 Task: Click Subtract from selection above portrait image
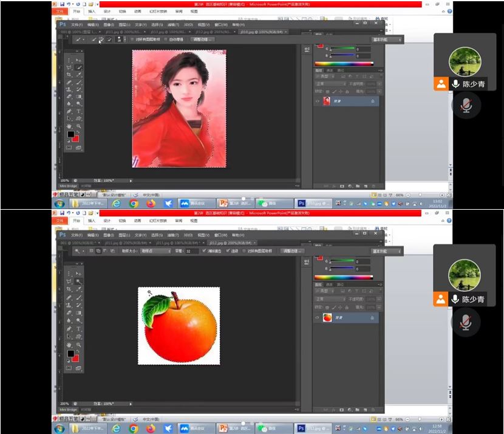pyautogui.click(x=109, y=40)
